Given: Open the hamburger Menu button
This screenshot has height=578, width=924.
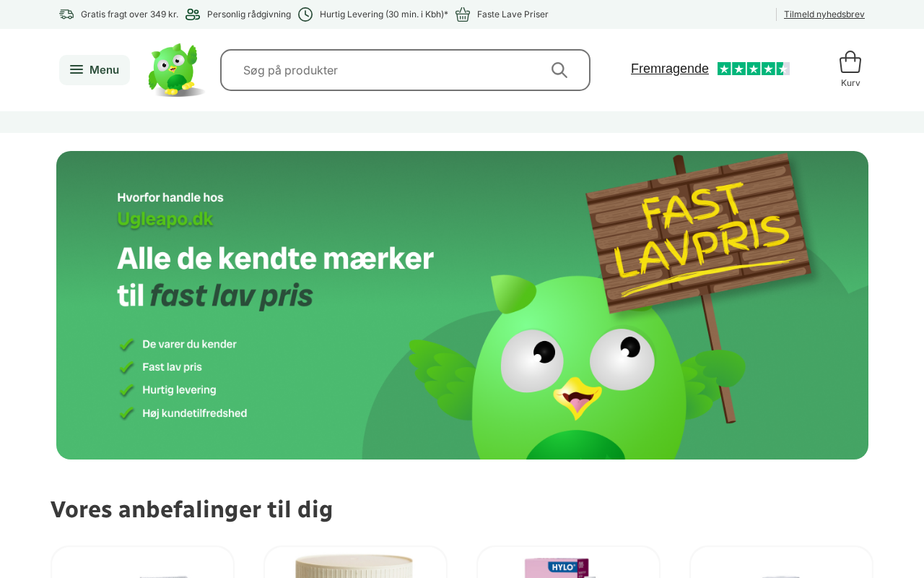Looking at the screenshot, I should [x=95, y=70].
